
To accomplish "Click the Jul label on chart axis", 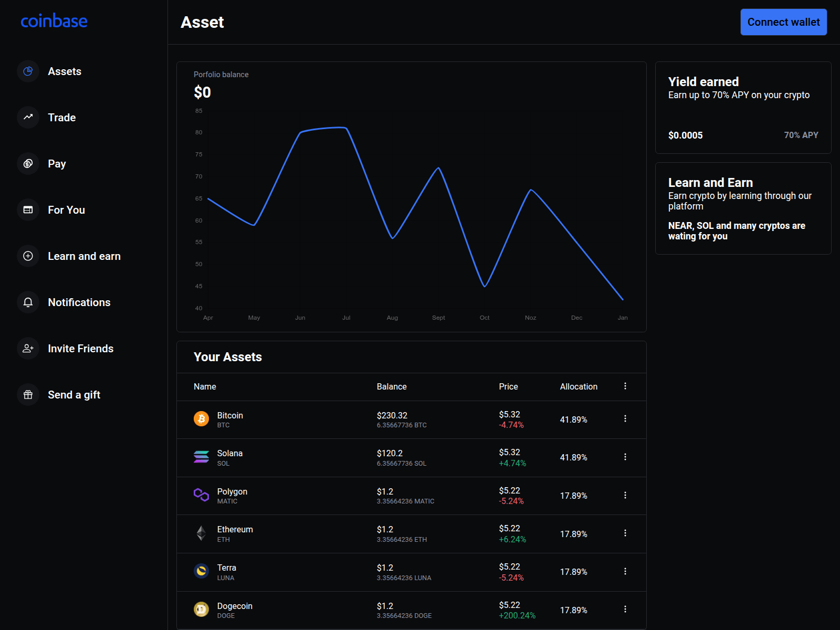I will [x=346, y=318].
